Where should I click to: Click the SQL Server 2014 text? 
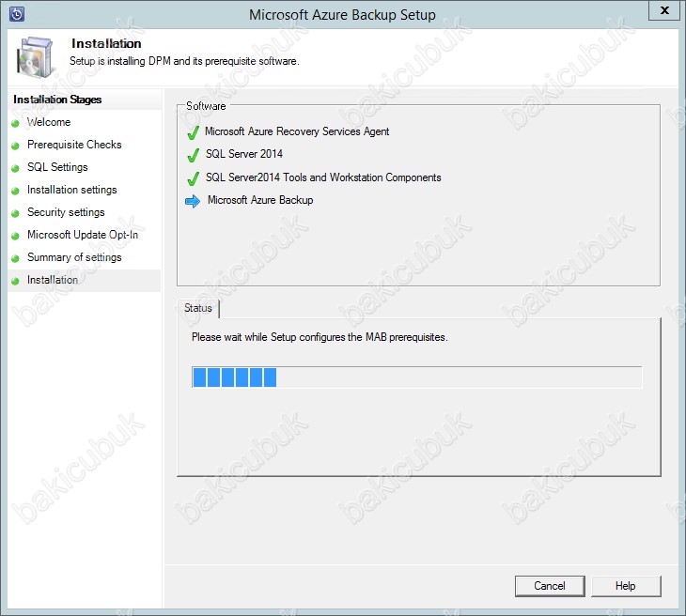(244, 154)
